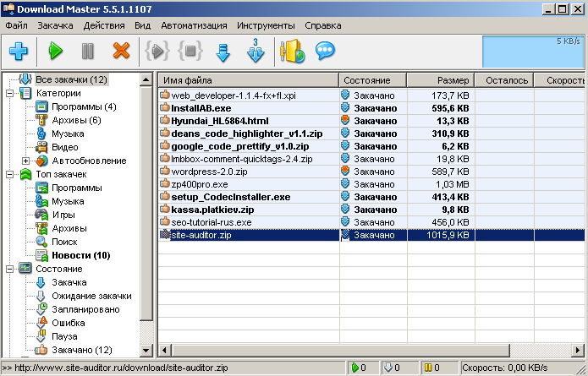Open the Закачка menu
Viewport: 588px width, 376px height.
point(55,25)
